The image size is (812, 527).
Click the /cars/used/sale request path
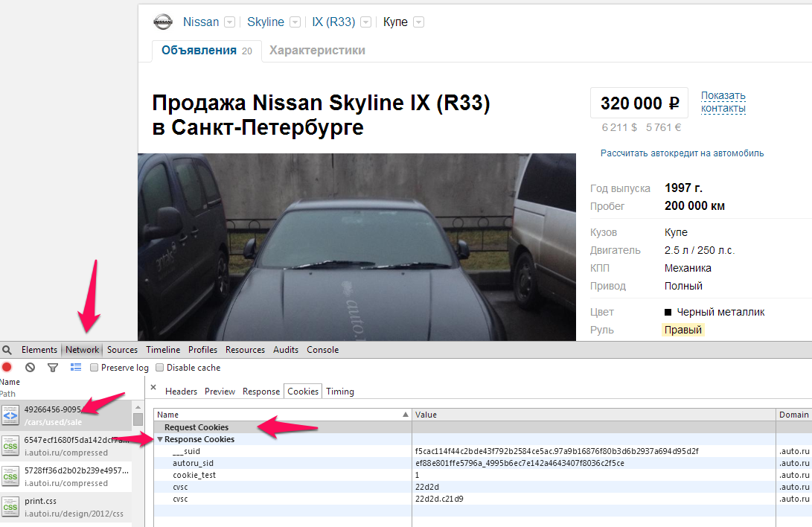(x=53, y=423)
